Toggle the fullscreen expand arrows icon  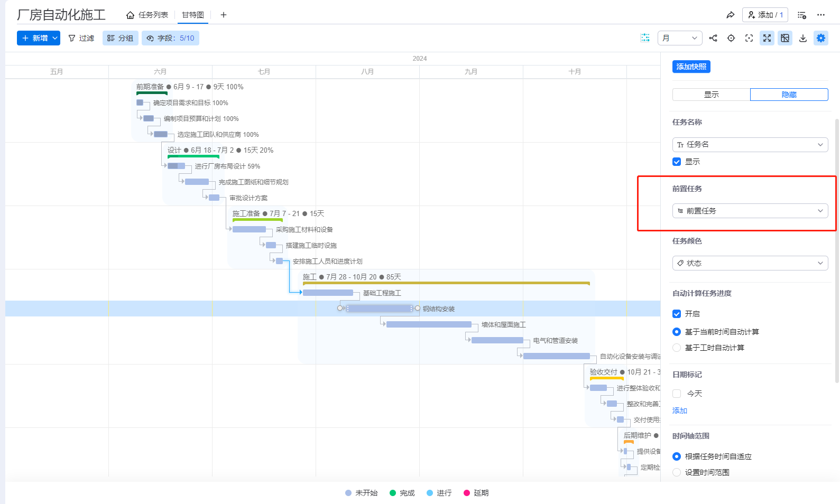(x=767, y=38)
